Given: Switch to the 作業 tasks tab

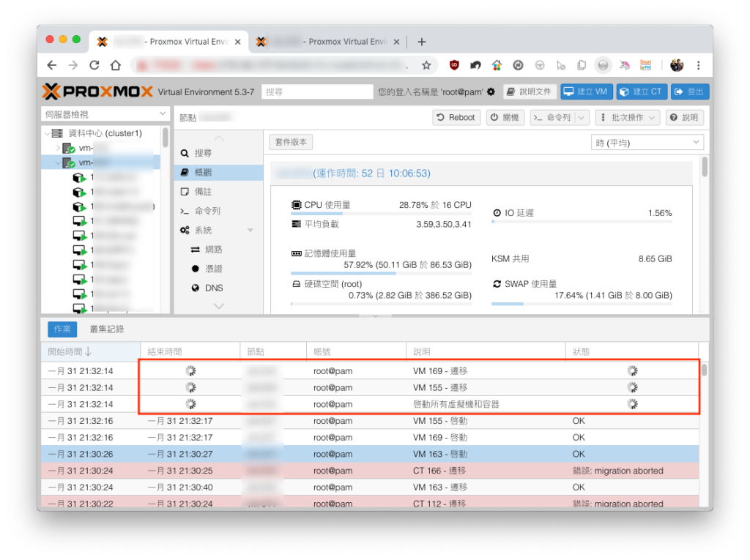Looking at the screenshot, I should (62, 329).
